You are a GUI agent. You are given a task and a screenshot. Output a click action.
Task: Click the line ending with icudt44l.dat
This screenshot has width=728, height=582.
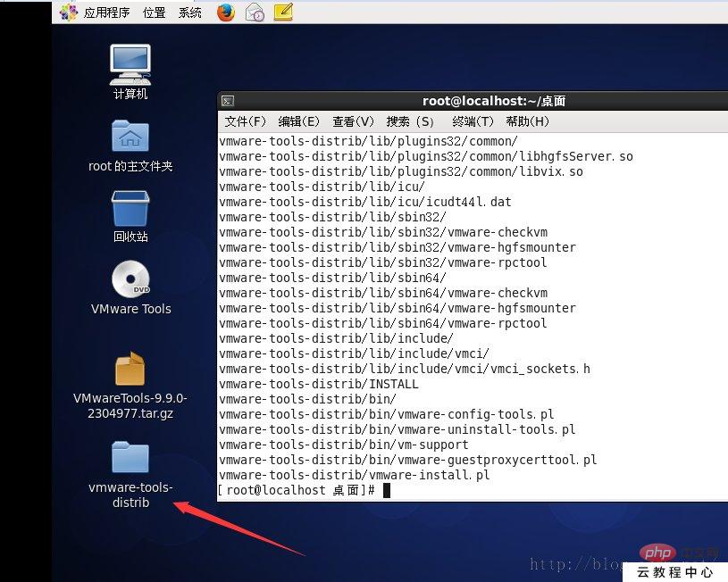(x=365, y=202)
